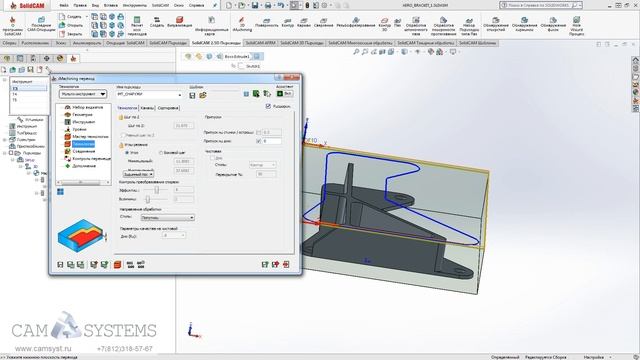640x360 pixels.
Task: Open the finishing Стены Контур dropdown
Action: [x=262, y=165]
